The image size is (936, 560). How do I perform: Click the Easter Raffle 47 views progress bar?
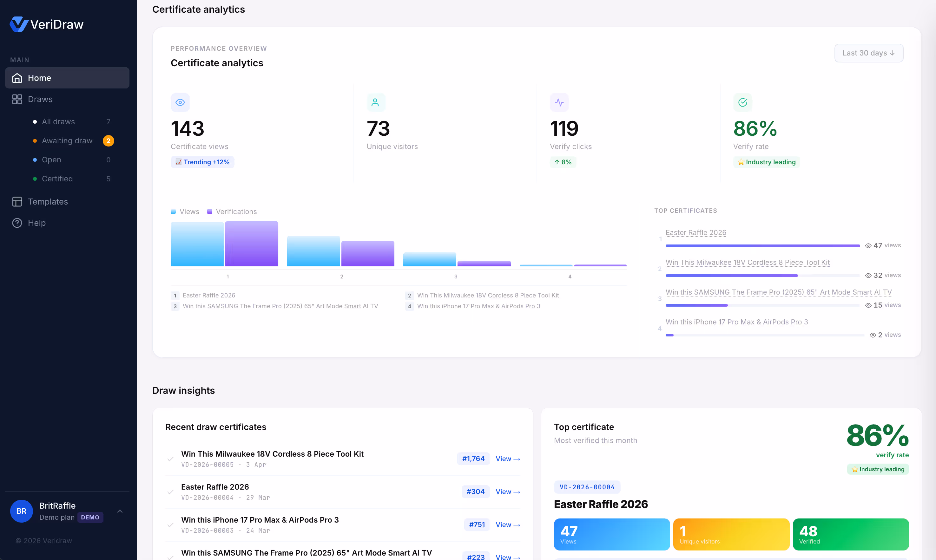point(762,246)
